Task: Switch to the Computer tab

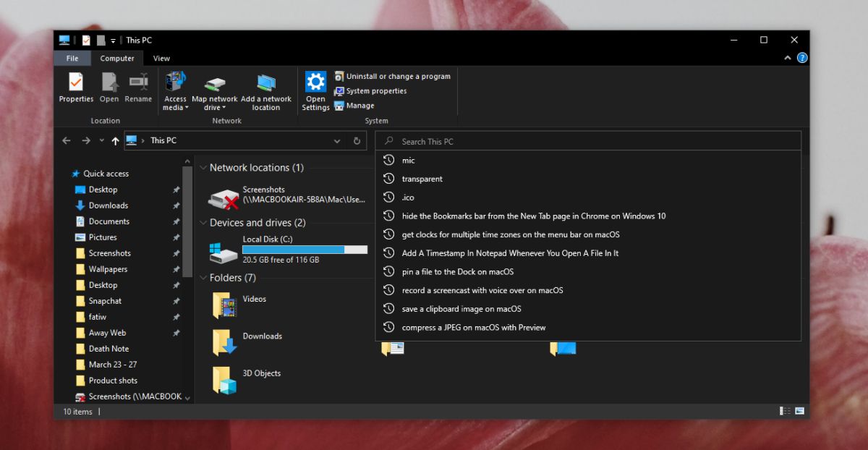Action: pyautogui.click(x=117, y=59)
